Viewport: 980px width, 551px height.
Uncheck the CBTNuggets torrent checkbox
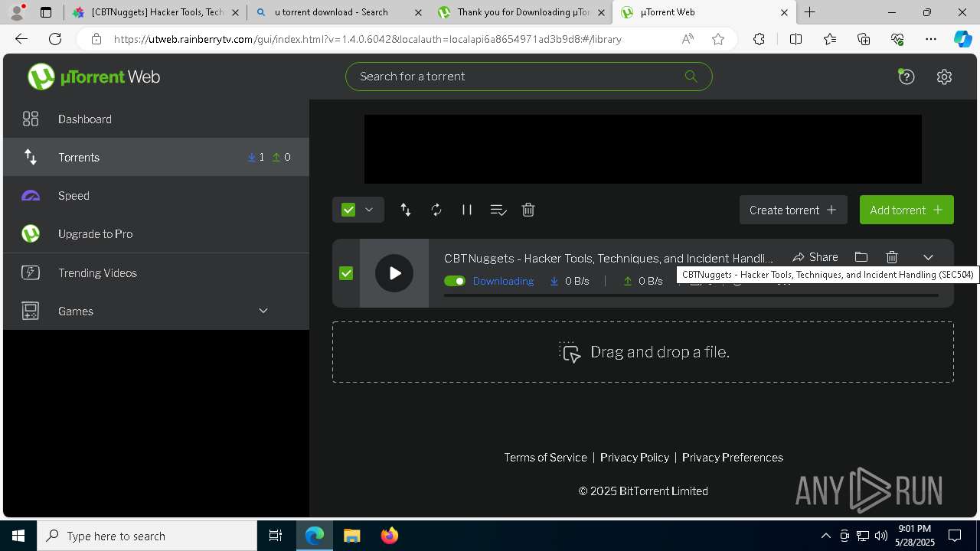(x=346, y=273)
